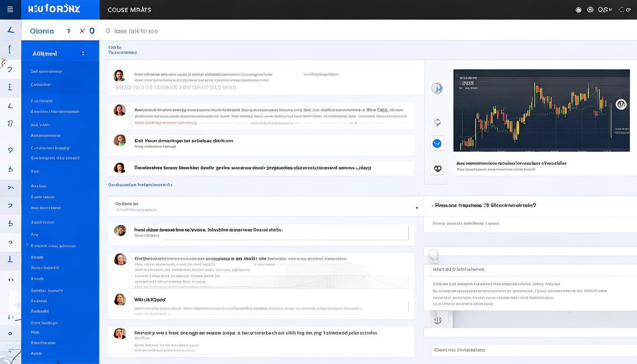This screenshot has height=364, width=637.
Task: Open the three-dot menu in blue sidebar header
Action: [83, 54]
